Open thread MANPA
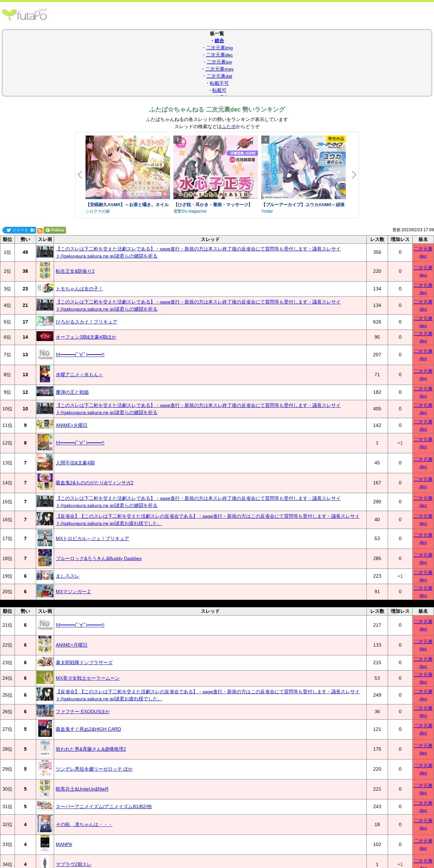This screenshot has height=868, width=434. (64, 844)
